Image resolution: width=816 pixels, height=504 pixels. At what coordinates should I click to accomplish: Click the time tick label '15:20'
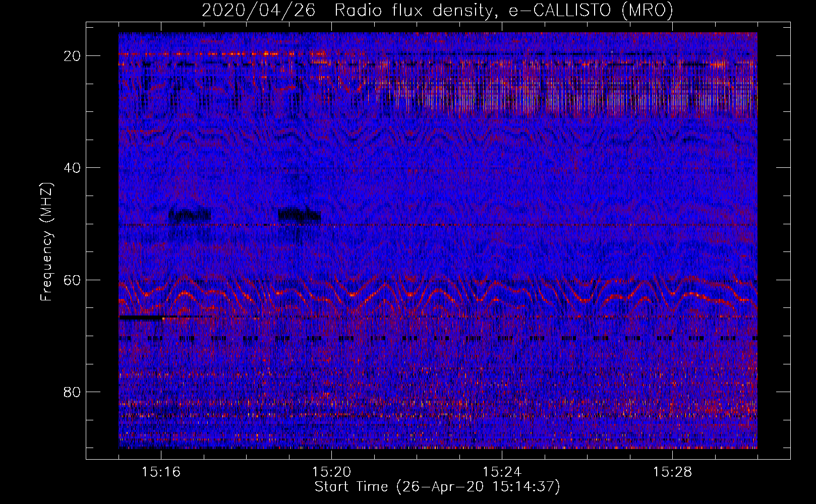(331, 472)
